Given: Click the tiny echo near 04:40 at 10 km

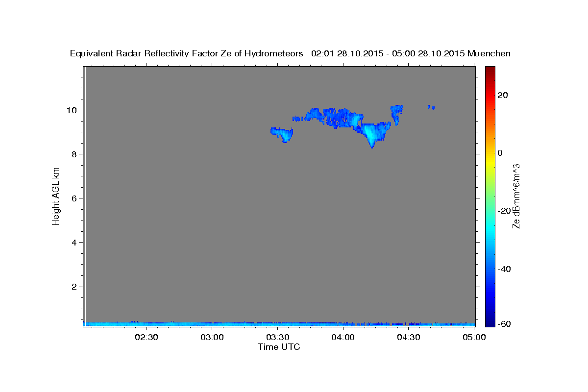Looking at the screenshot, I should pyautogui.click(x=431, y=107).
